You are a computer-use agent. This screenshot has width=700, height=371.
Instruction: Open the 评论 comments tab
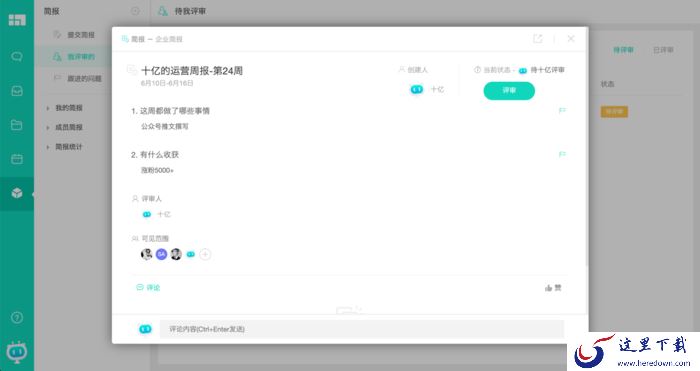(148, 287)
